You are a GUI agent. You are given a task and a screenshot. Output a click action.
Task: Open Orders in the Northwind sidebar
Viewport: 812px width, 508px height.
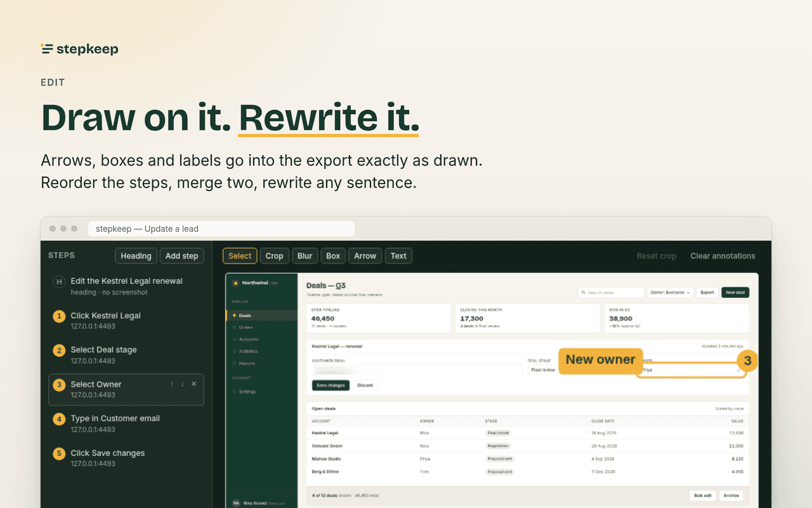click(x=261, y=327)
